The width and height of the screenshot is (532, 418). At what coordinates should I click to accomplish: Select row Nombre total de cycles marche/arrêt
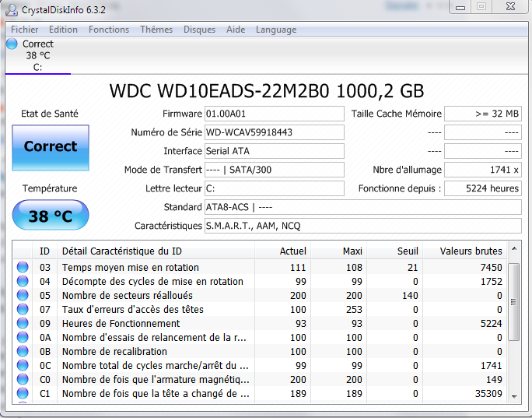(x=260, y=365)
